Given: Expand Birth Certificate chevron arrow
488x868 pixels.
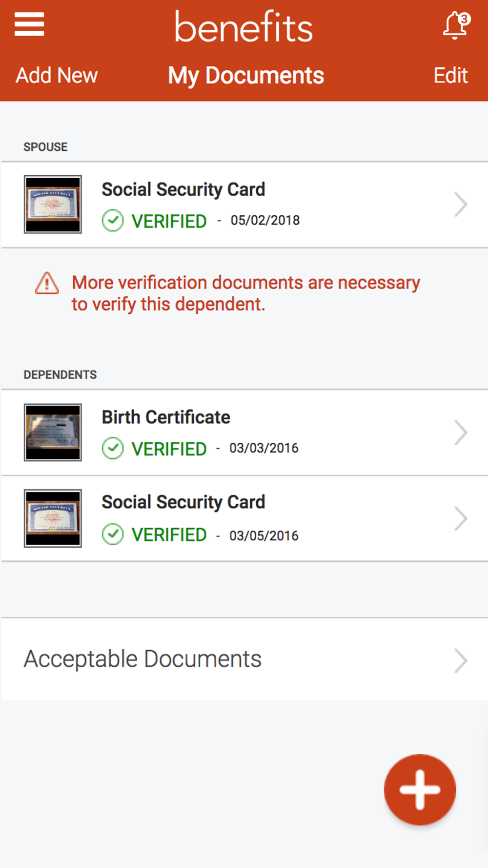Looking at the screenshot, I should tap(460, 433).
